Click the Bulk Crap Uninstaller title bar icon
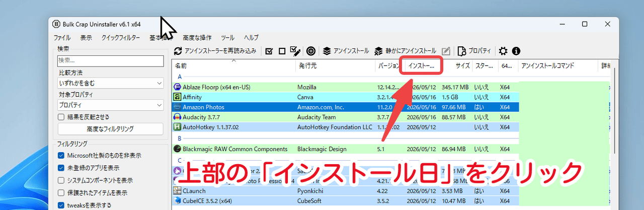The image size is (644, 210). (x=57, y=24)
